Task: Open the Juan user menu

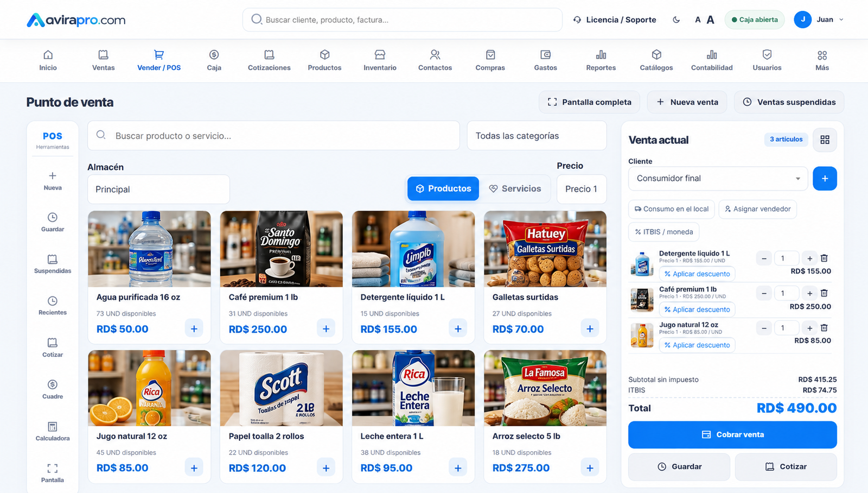Action: point(819,20)
